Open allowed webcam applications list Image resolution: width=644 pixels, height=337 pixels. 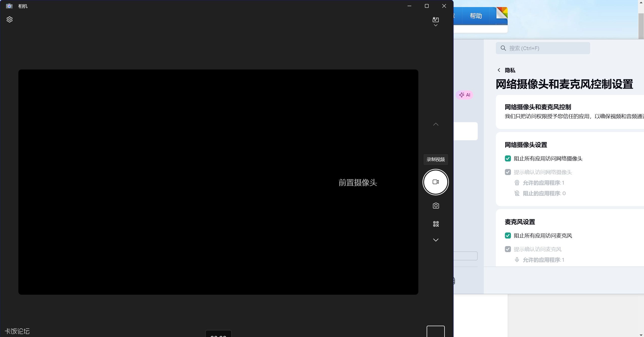[543, 183]
